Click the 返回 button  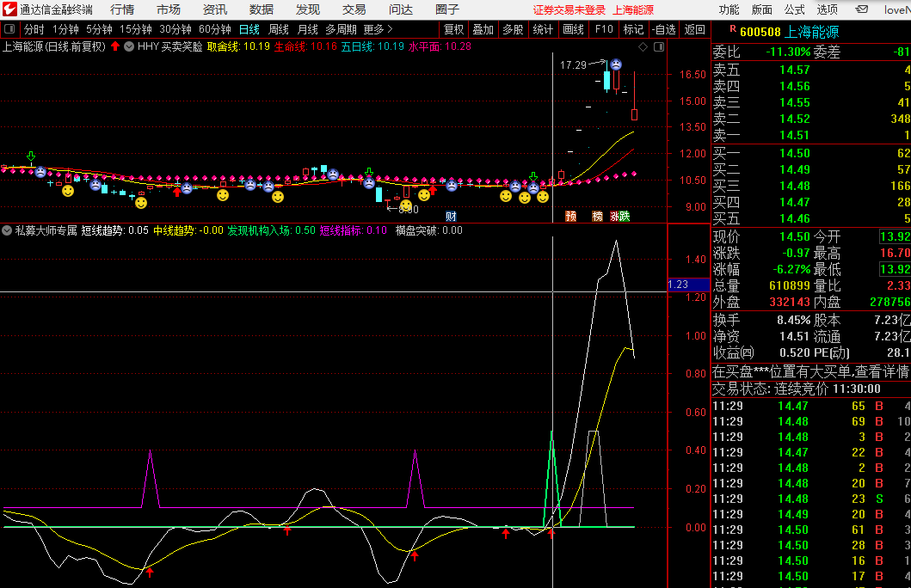point(694,29)
